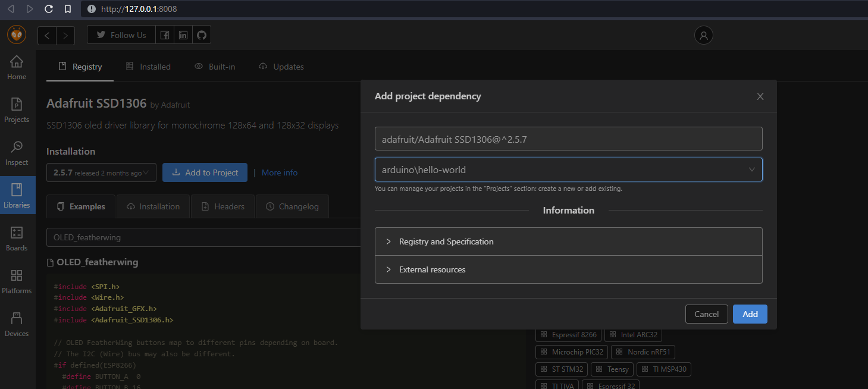Click the Follow Us Twitter button
Viewport: 868px width, 389px height.
click(121, 35)
